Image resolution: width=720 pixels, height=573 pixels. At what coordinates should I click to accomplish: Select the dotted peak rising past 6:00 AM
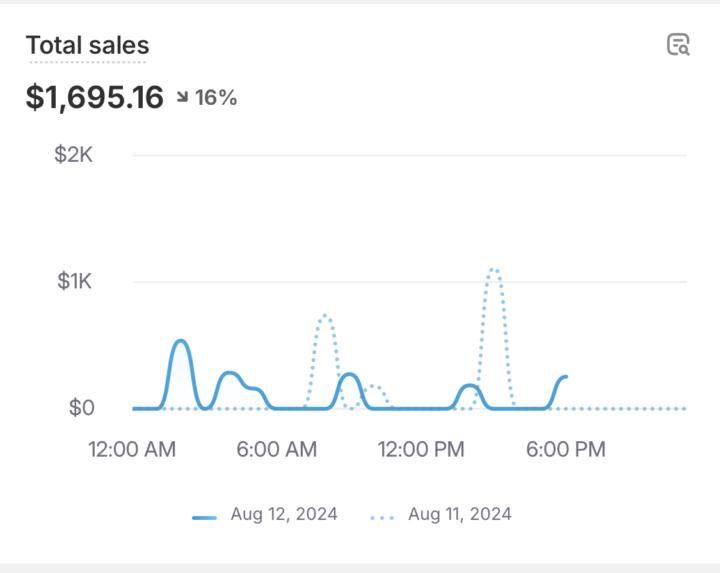(324, 317)
